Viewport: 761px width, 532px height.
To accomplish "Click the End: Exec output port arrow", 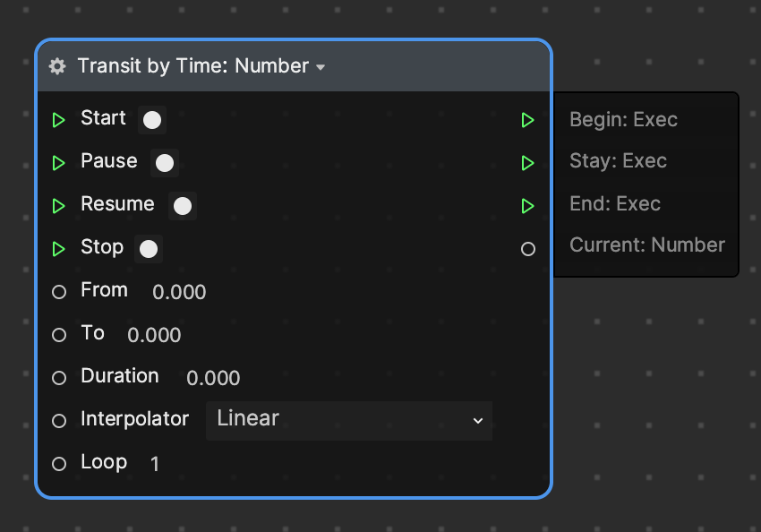I will click(x=527, y=206).
